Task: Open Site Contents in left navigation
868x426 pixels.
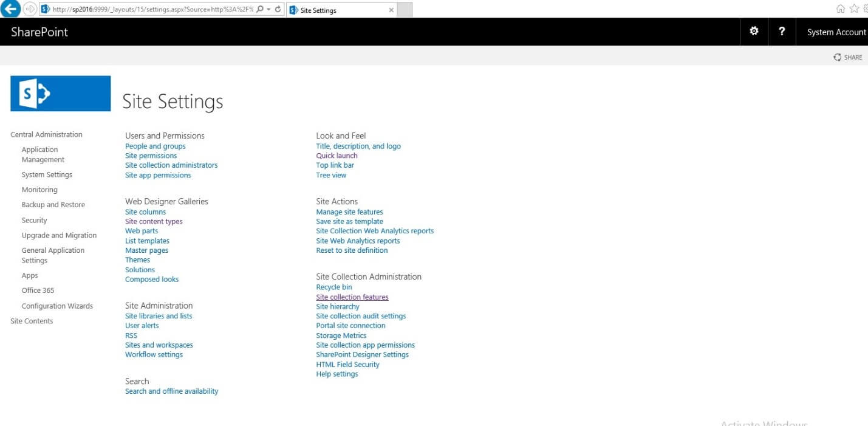Action: pos(32,321)
